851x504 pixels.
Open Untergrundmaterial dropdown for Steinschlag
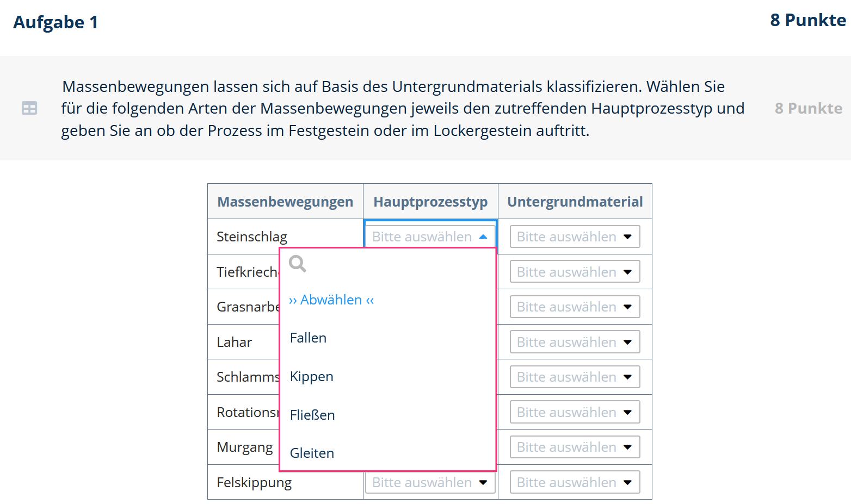coord(575,237)
